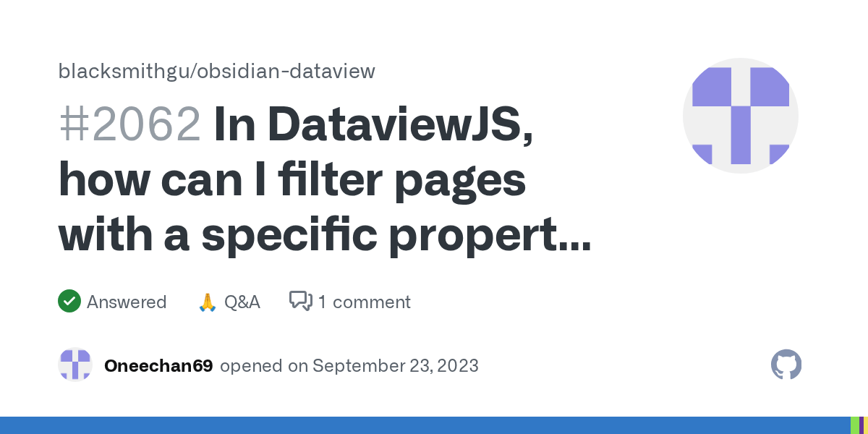Select the 'Q&A' category label

(x=242, y=302)
